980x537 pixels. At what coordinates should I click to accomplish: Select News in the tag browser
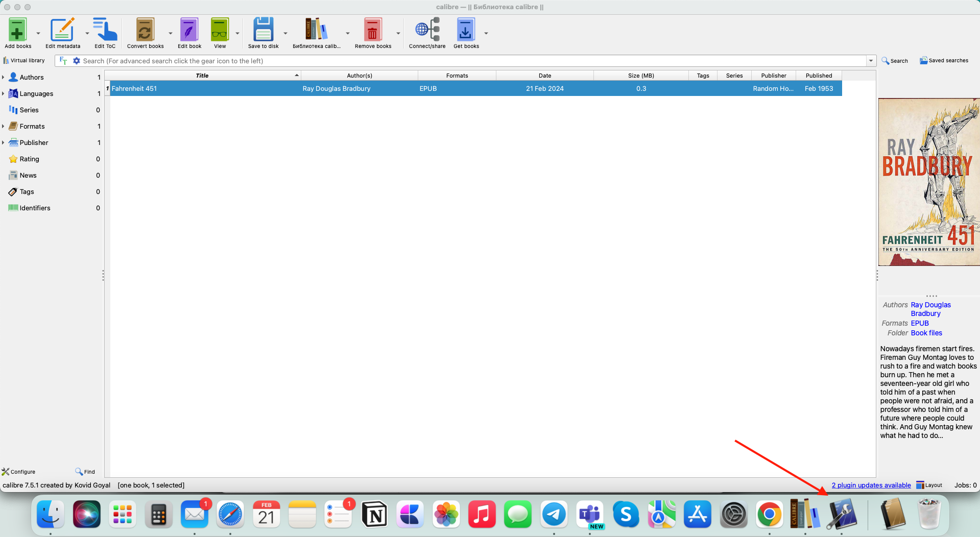click(x=28, y=176)
